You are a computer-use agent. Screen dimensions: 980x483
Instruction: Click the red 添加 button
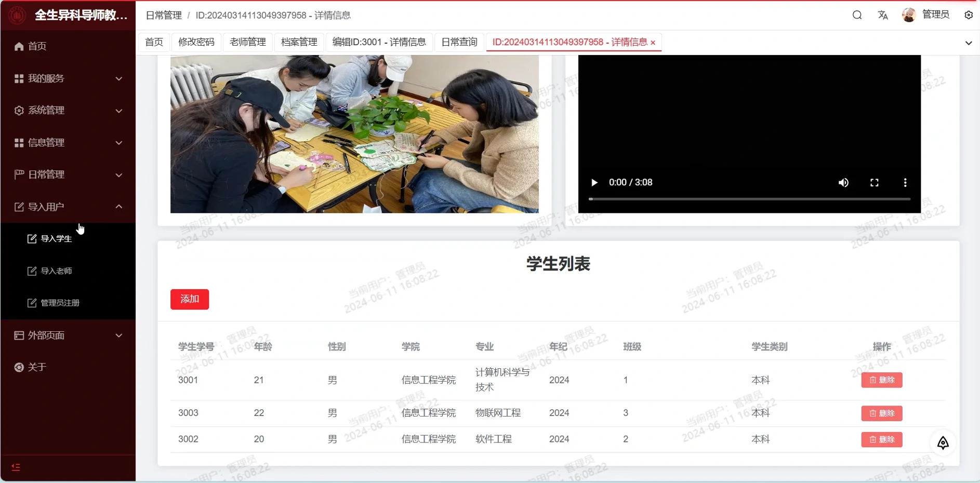[x=189, y=299]
